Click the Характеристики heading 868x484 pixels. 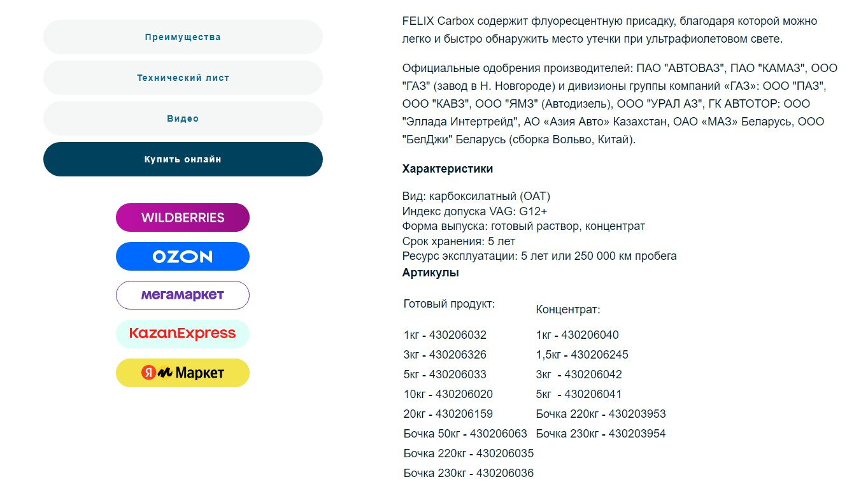pyautogui.click(x=448, y=169)
